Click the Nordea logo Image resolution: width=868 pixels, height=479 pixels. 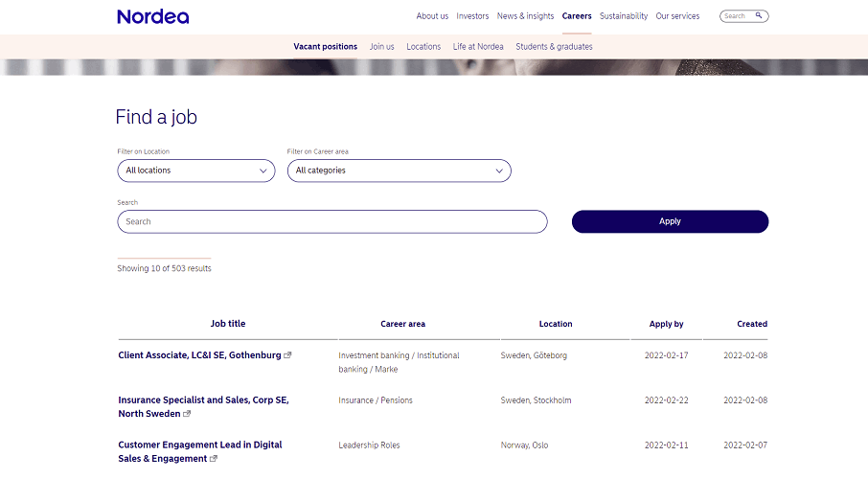[152, 16]
